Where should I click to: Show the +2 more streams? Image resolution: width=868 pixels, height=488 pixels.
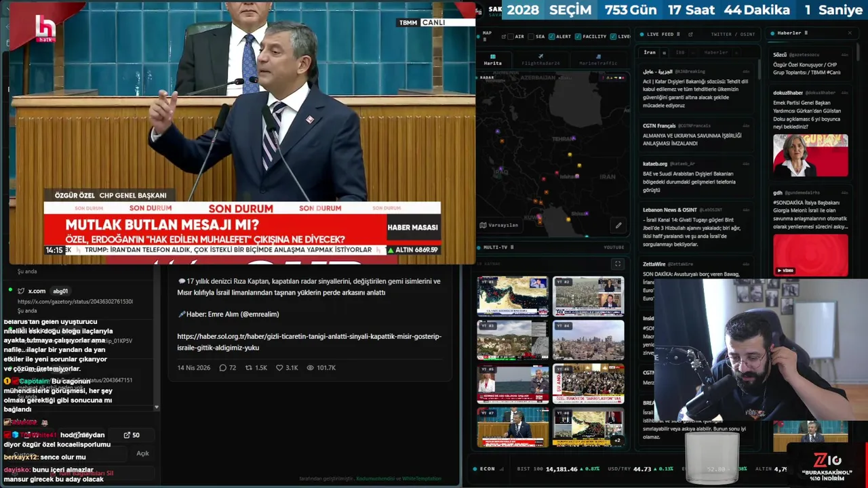(616, 441)
